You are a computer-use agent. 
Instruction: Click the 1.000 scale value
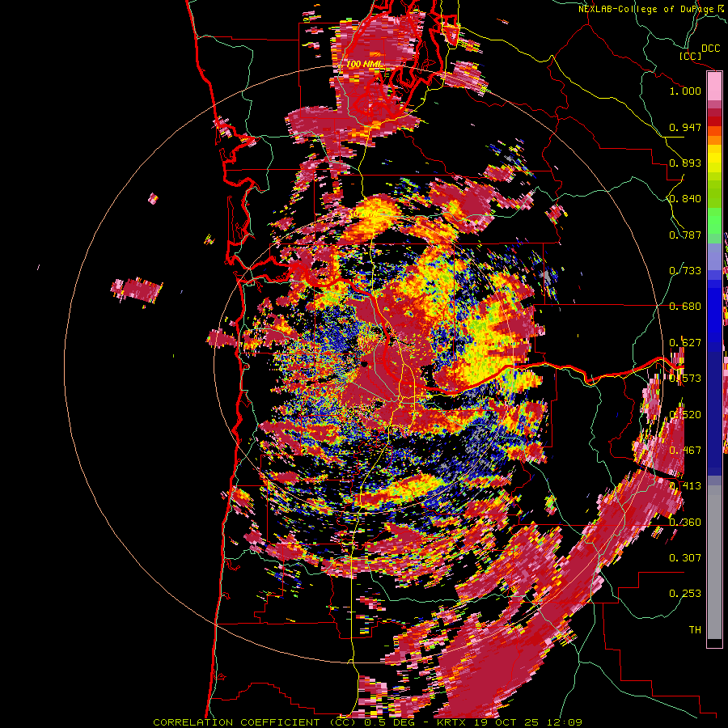(x=685, y=91)
